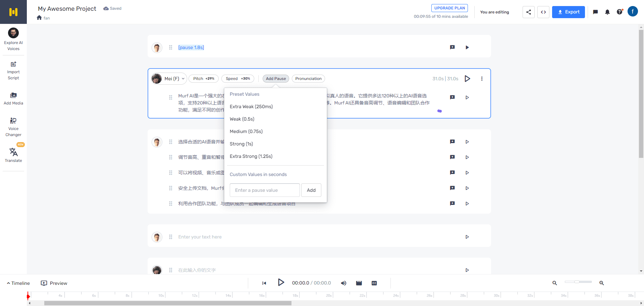Screen dimensions: 644x306
Task: Open Mei (F) voice dropdown
Action: coord(169,79)
